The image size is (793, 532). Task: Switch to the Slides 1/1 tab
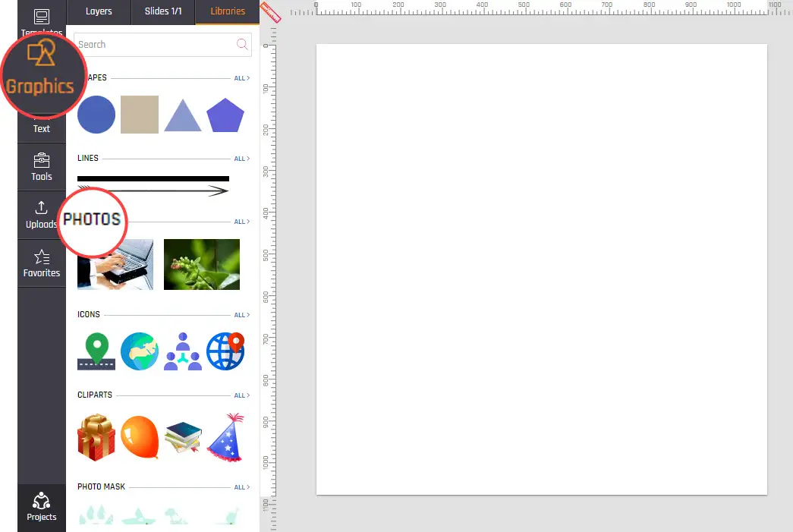[x=163, y=11]
